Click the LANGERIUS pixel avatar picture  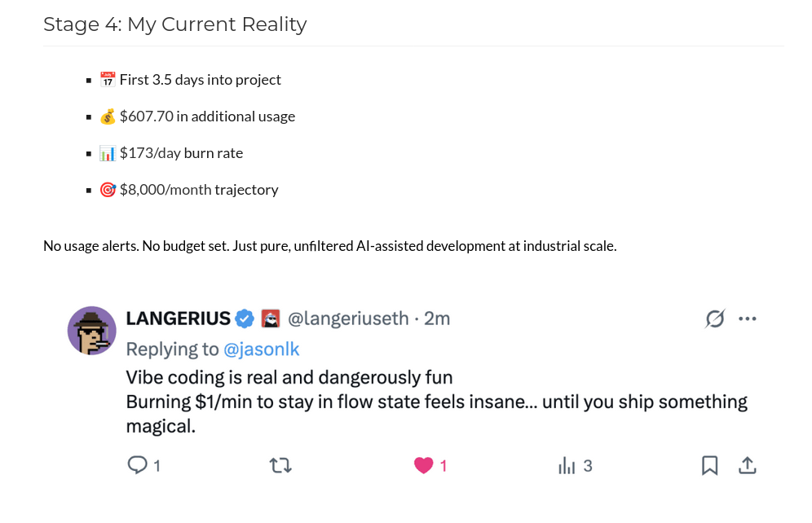pos(91,331)
